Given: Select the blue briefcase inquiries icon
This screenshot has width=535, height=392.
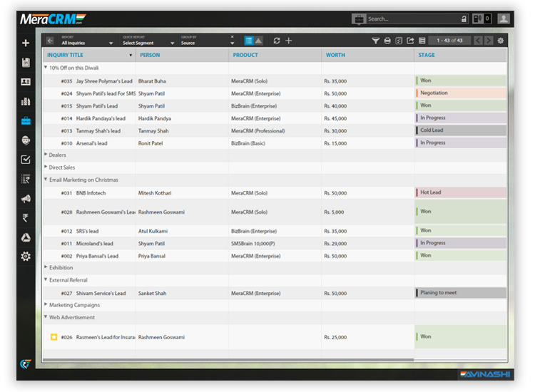Looking at the screenshot, I should (26, 120).
